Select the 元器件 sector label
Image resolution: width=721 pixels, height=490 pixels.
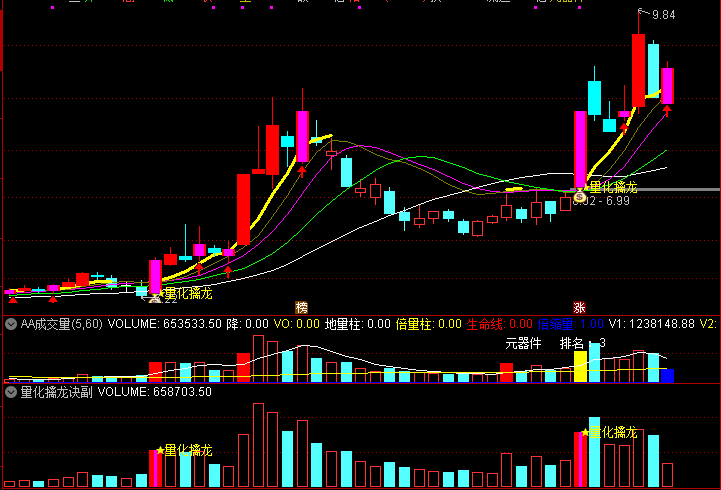point(523,343)
